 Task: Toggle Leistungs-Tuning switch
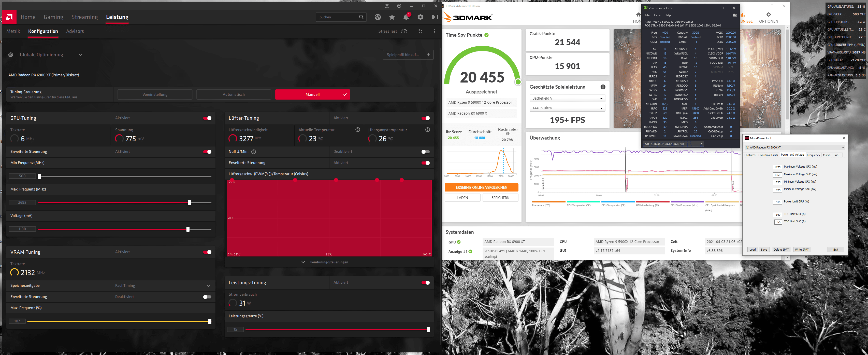point(426,283)
